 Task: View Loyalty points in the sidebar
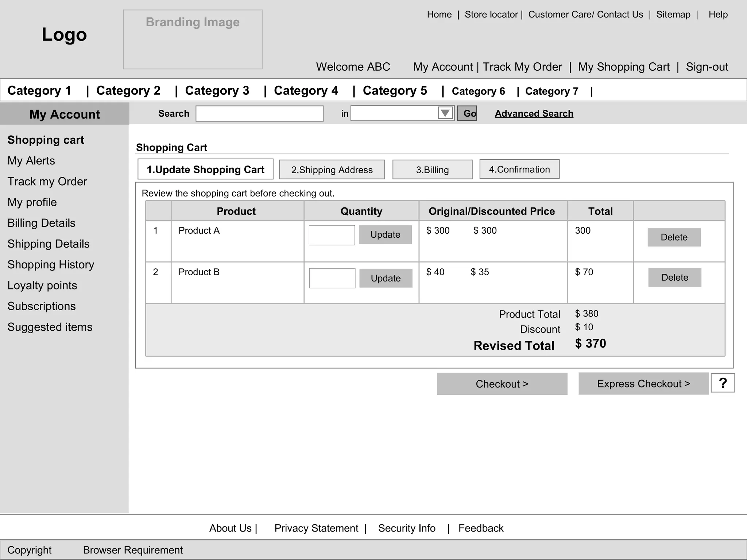point(42,285)
